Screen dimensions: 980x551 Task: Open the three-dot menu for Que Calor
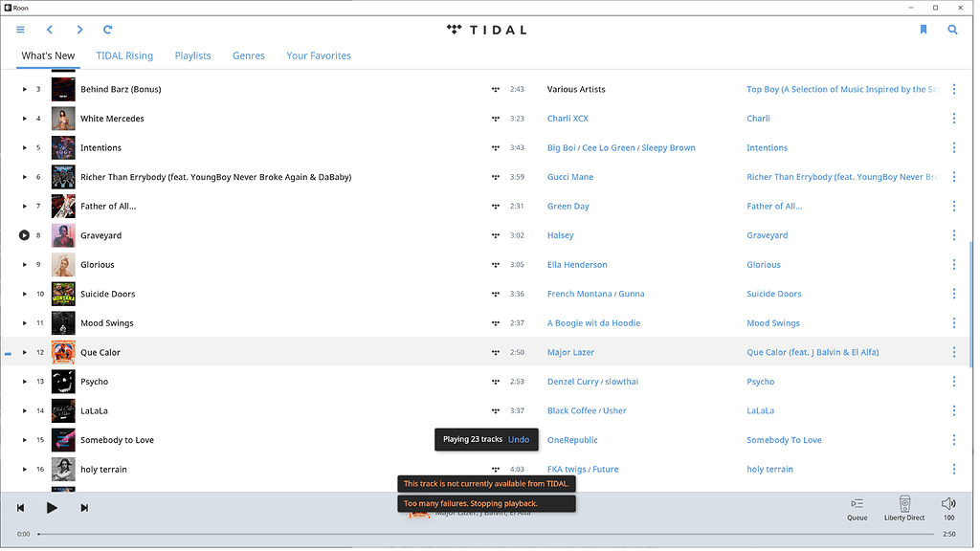pos(953,352)
